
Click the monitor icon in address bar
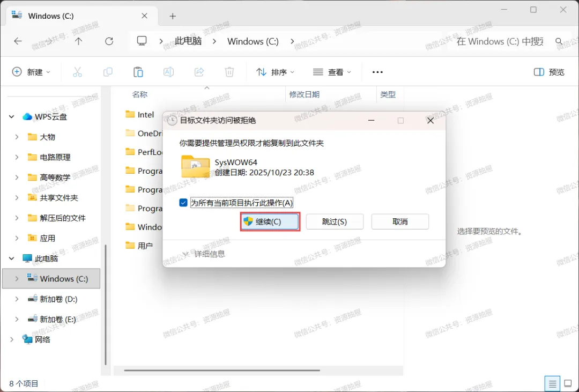pos(142,41)
